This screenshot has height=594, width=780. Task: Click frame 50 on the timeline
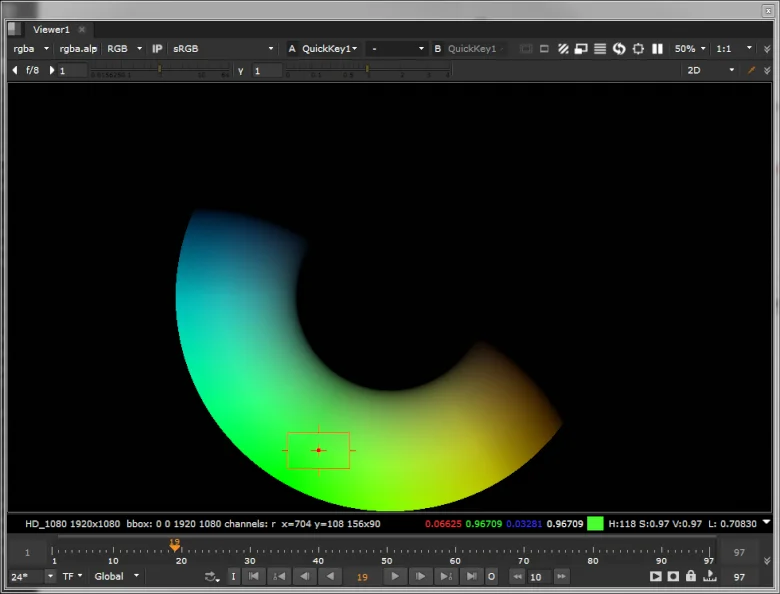(387, 551)
